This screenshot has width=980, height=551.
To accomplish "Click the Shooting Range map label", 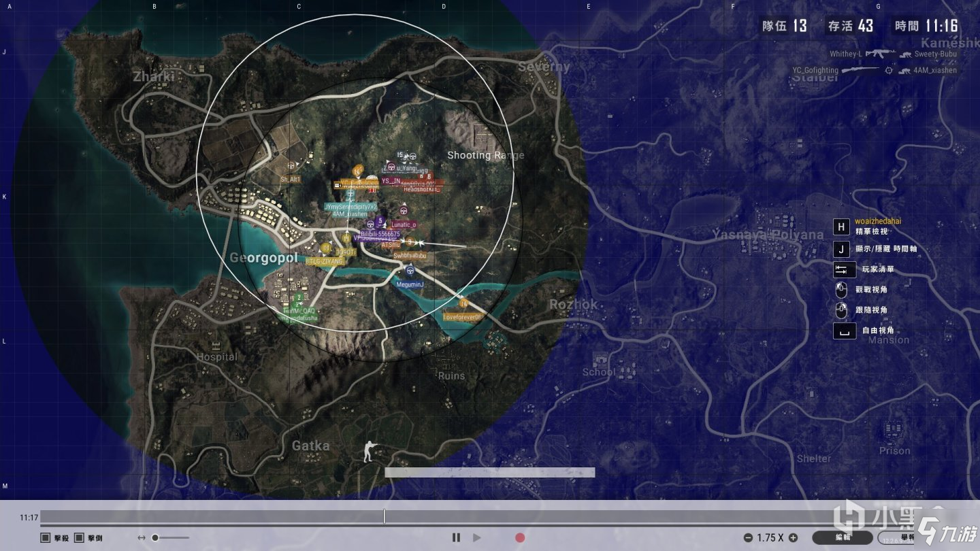I will click(x=486, y=155).
